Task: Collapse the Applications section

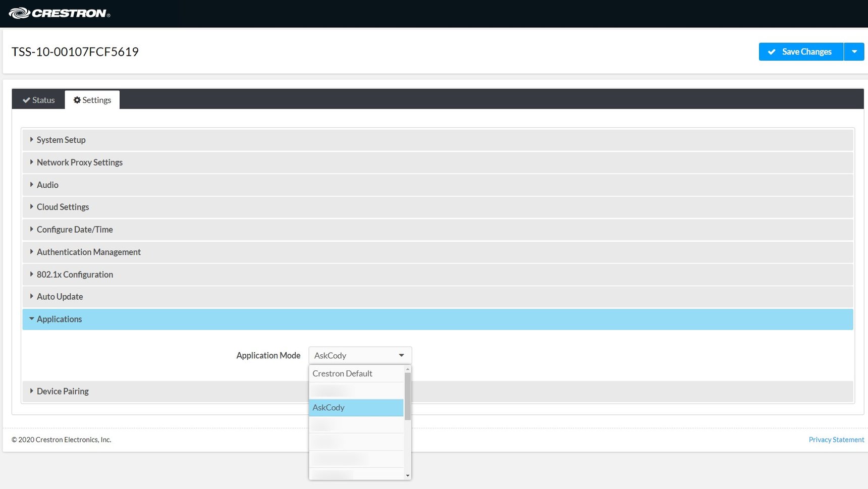Action: (x=59, y=319)
